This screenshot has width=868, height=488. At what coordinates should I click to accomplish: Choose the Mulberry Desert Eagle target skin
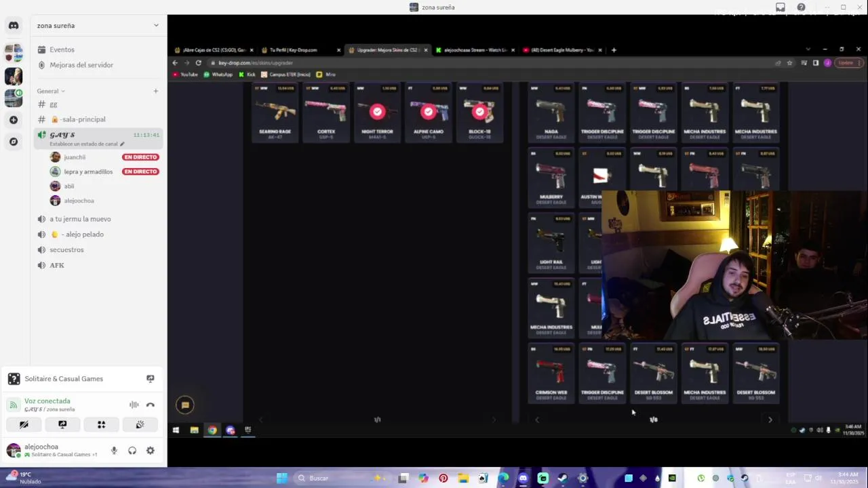[551, 178]
